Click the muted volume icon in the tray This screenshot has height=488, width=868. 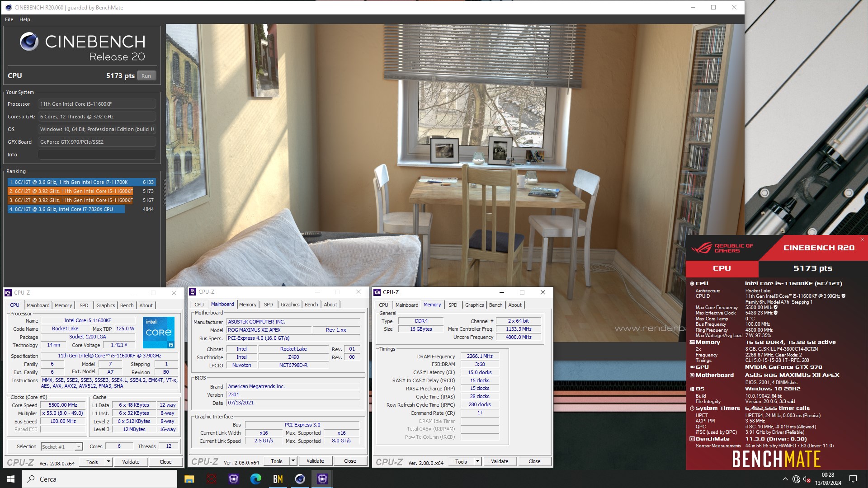(x=807, y=479)
